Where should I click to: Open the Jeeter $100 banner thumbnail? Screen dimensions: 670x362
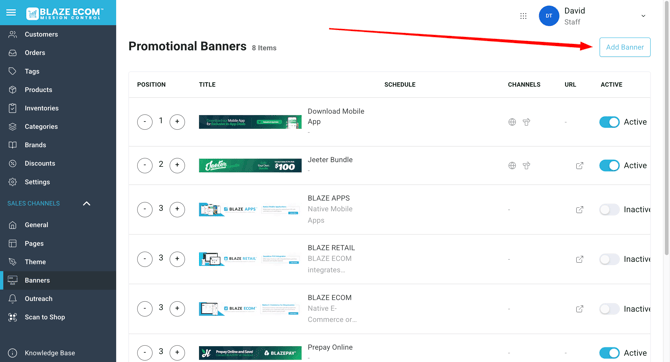(x=250, y=165)
